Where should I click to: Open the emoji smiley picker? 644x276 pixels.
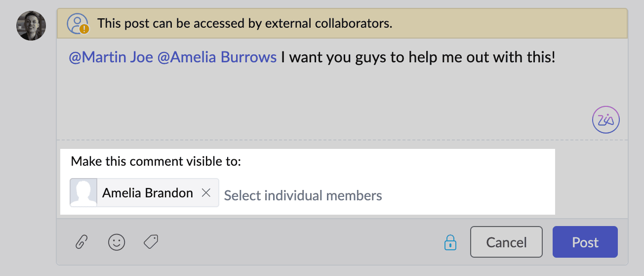coord(117,242)
